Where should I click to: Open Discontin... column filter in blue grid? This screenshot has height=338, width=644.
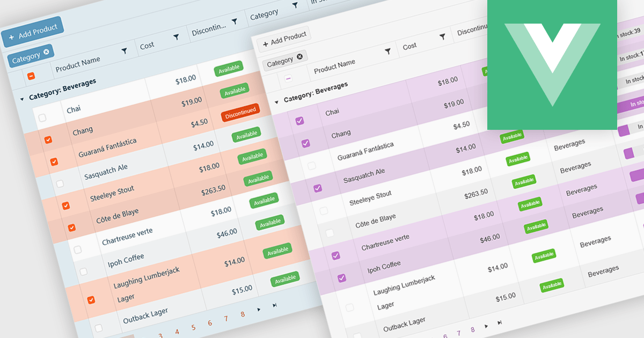click(235, 21)
